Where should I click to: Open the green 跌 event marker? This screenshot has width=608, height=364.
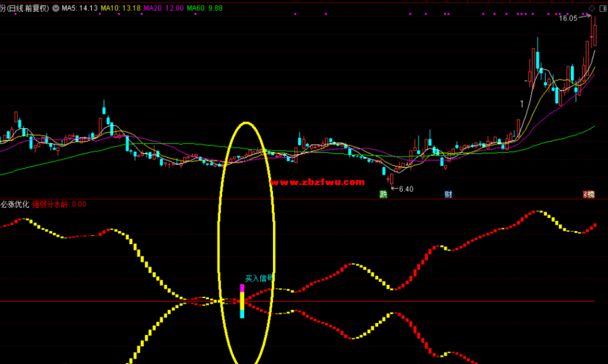(383, 194)
